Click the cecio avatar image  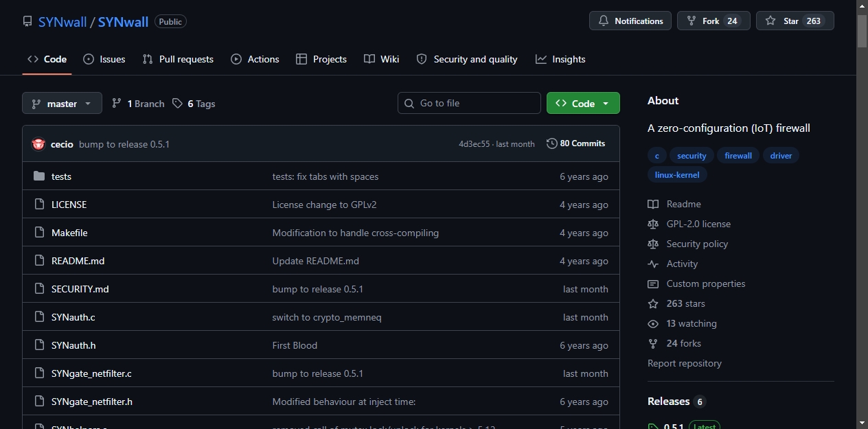[x=38, y=144]
